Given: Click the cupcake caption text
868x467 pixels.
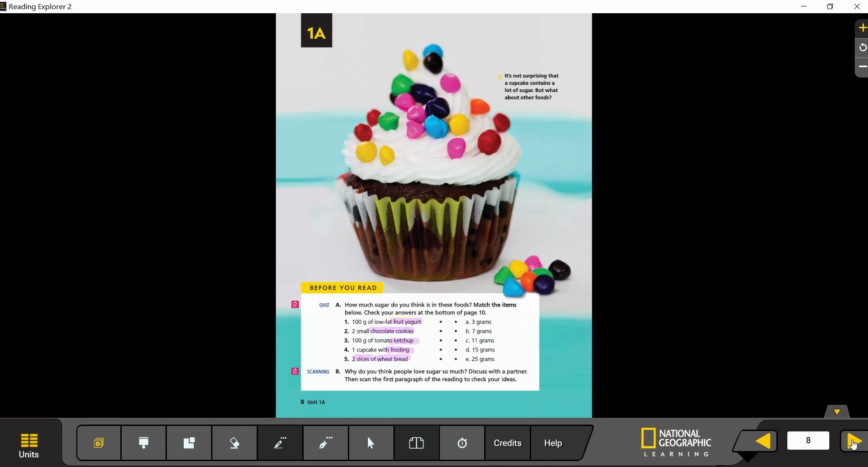Looking at the screenshot, I should 531,87.
